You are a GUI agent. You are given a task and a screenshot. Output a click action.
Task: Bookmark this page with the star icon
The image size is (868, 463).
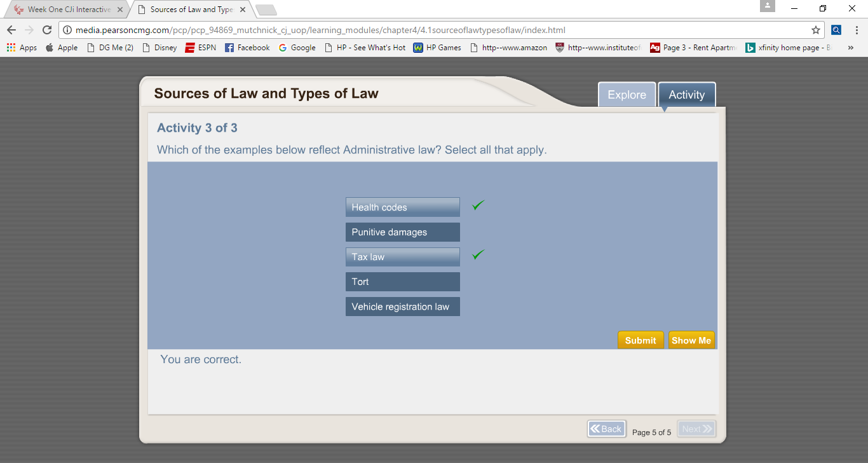816,30
